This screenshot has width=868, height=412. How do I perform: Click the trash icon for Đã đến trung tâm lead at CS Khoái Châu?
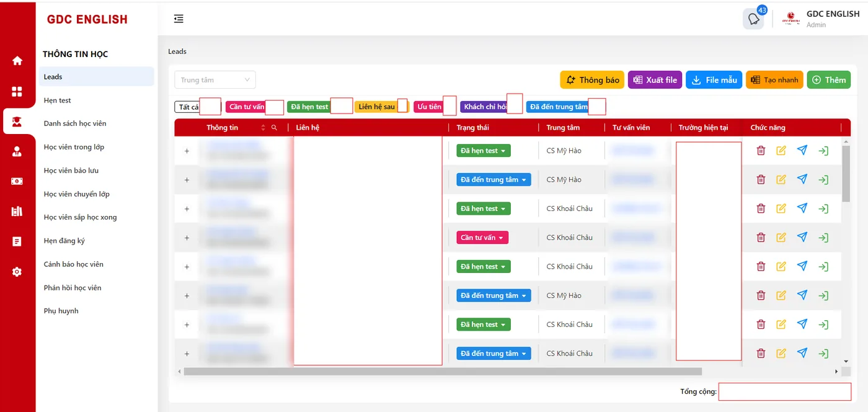click(x=761, y=354)
